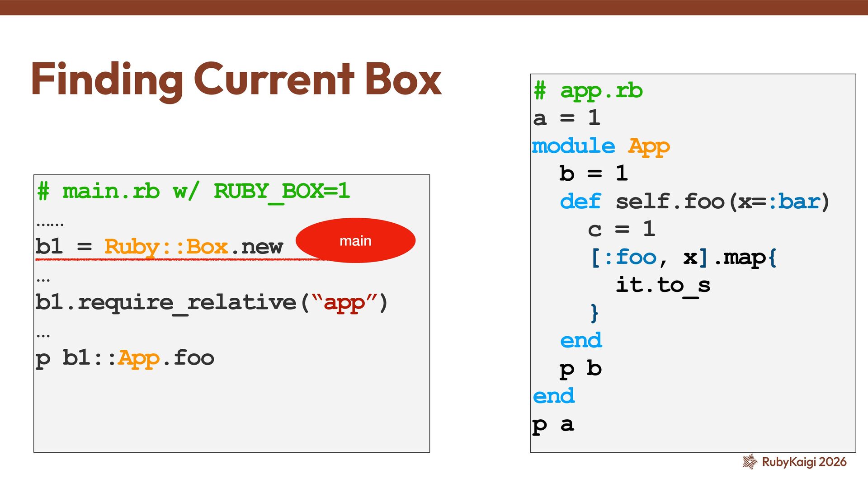The image size is (868, 488).
Task: Click the 'RubyKaigi 2026' footer text
Action: 804,462
